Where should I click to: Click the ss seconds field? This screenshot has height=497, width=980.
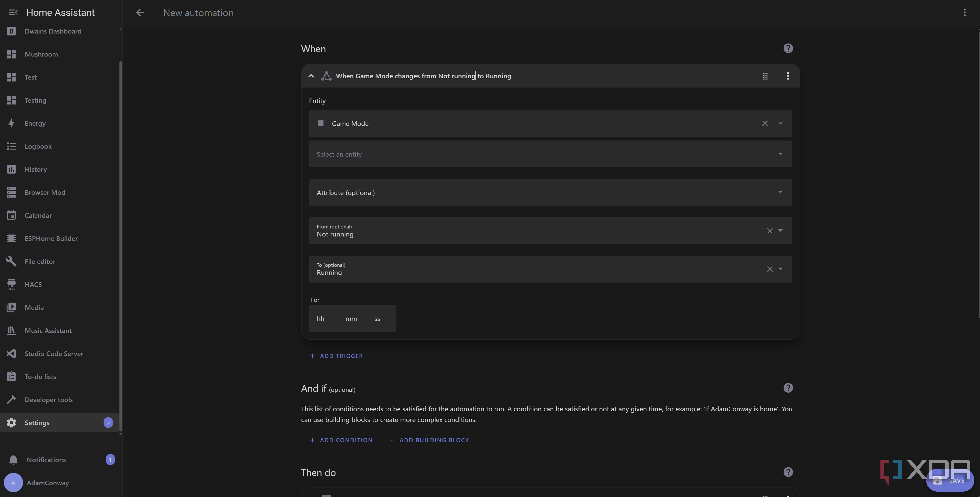[x=381, y=318]
